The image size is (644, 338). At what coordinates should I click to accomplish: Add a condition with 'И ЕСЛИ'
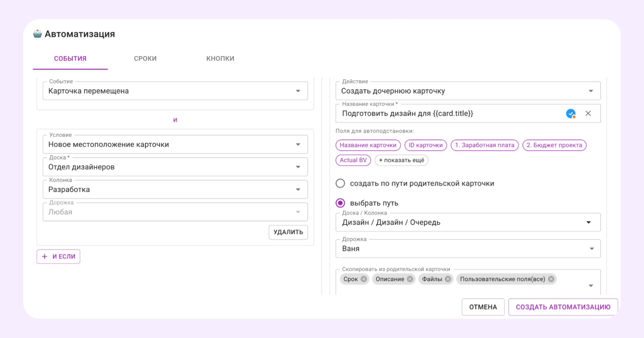click(x=59, y=257)
